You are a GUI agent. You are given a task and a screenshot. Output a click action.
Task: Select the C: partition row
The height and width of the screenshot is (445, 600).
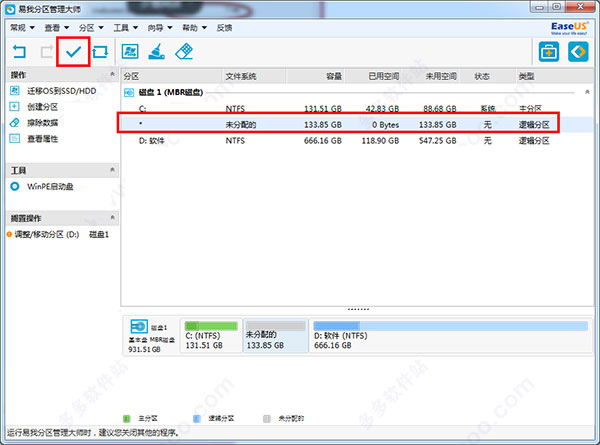pos(357,108)
